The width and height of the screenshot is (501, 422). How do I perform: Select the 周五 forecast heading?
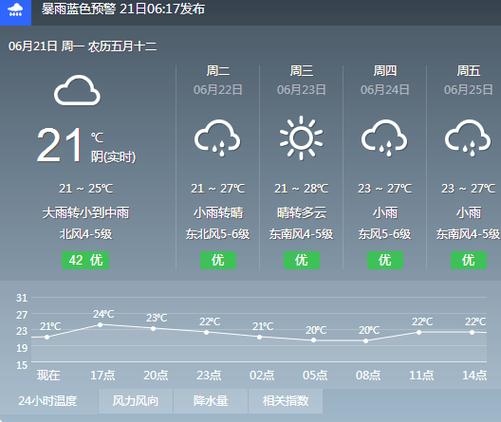pos(468,71)
